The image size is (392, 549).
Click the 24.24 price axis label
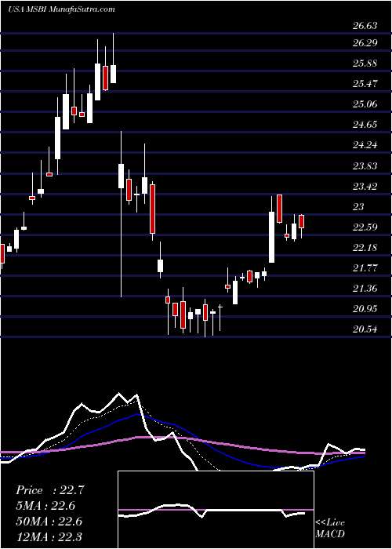(x=365, y=145)
